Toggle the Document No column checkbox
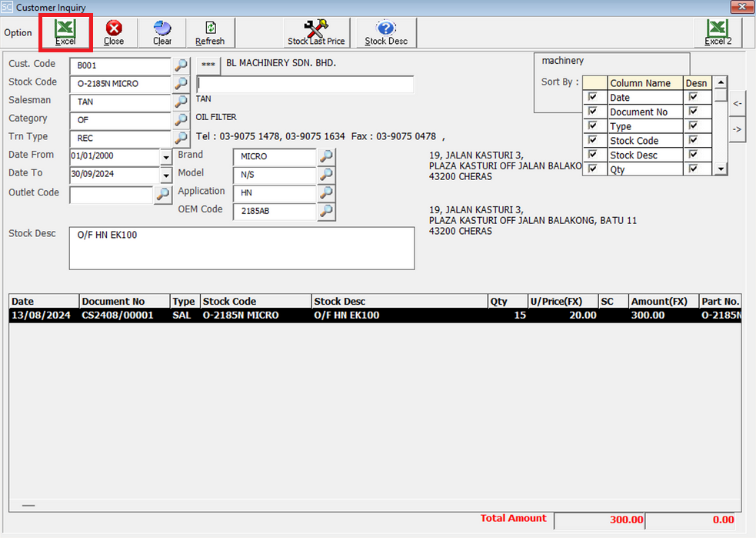The image size is (756, 538). click(x=593, y=112)
